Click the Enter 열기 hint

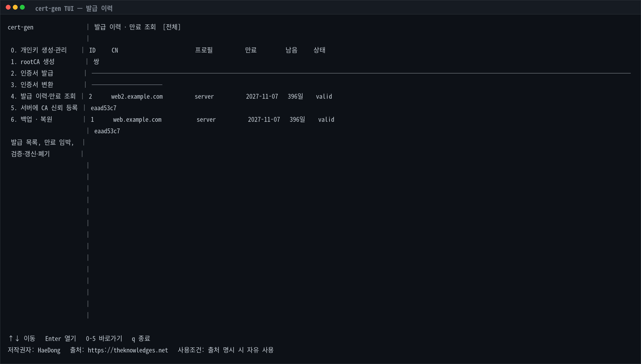(61, 339)
